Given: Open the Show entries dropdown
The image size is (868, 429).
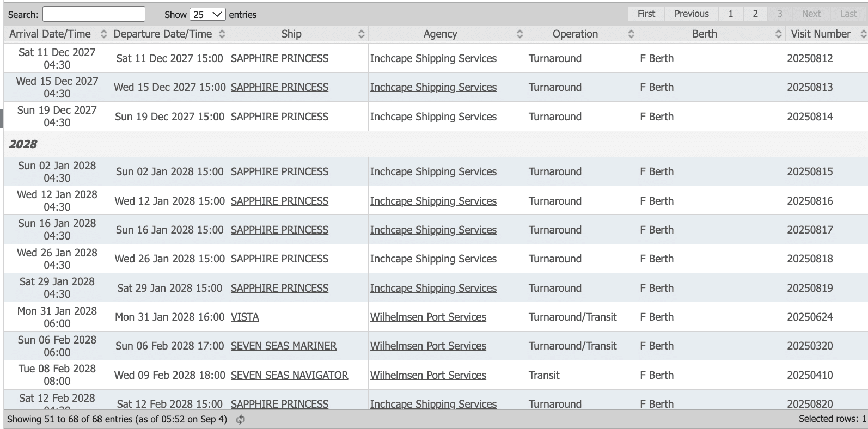Looking at the screenshot, I should 207,14.
